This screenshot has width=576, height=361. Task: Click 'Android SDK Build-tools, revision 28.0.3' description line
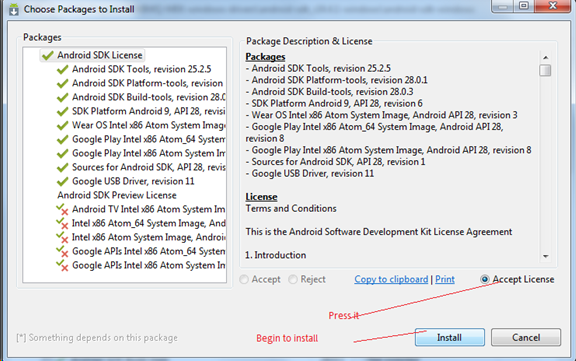click(330, 92)
